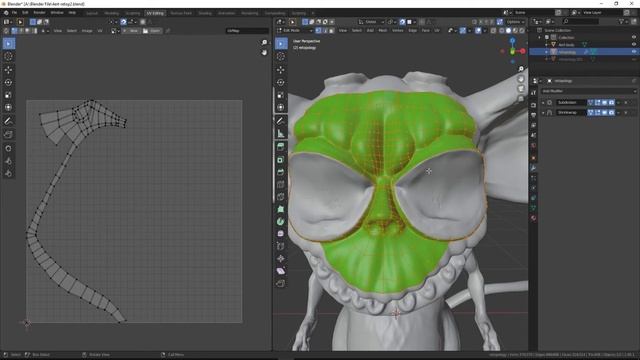
Task: Select the Scale tool in the UV editor toolbar
Action: (8, 95)
